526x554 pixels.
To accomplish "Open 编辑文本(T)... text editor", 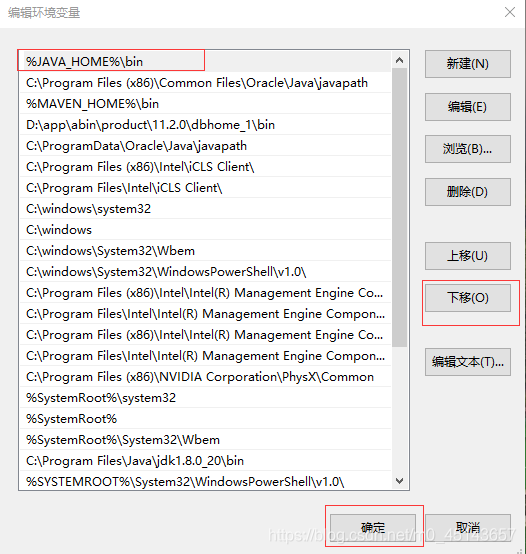I will tap(467, 362).
